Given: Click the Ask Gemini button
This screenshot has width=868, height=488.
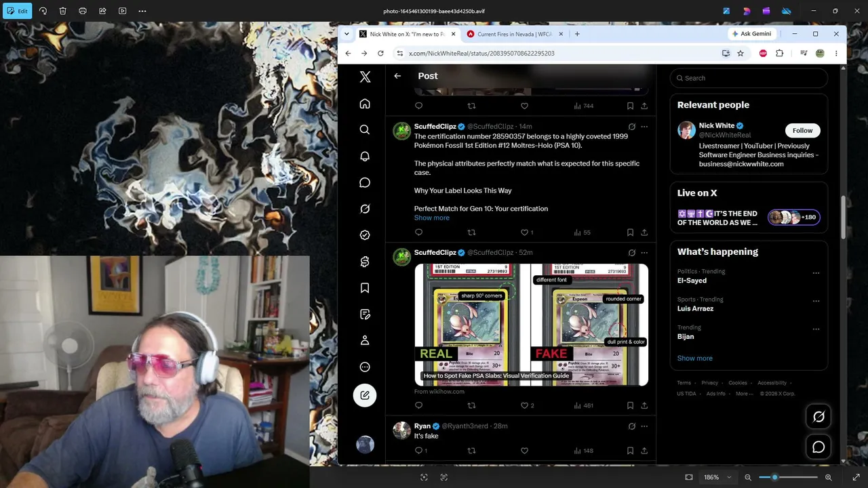Looking at the screenshot, I should click(x=751, y=34).
